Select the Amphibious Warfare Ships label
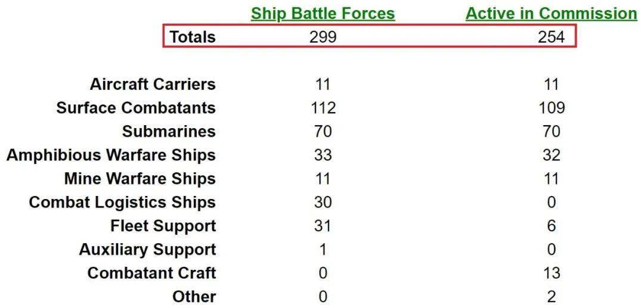 (111, 155)
